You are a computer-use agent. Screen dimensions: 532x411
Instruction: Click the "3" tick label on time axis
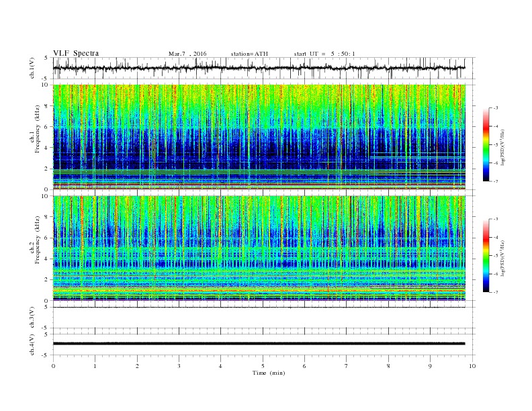(x=179, y=366)
